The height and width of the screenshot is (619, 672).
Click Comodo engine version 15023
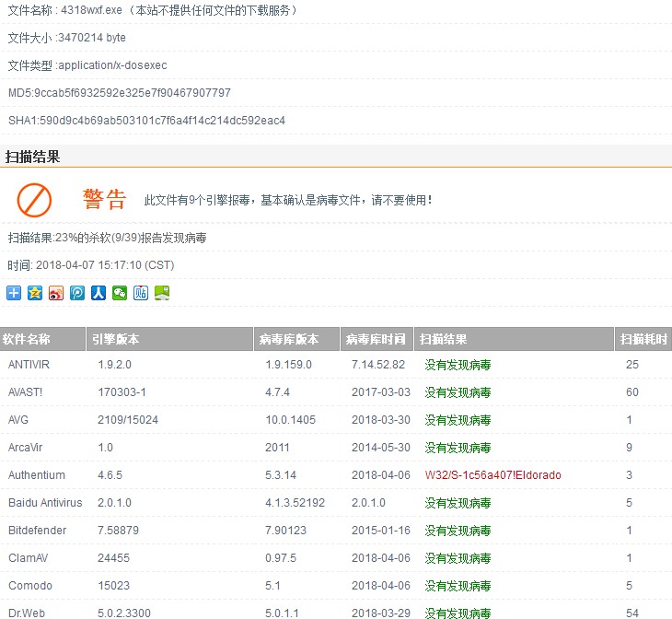coord(113,586)
